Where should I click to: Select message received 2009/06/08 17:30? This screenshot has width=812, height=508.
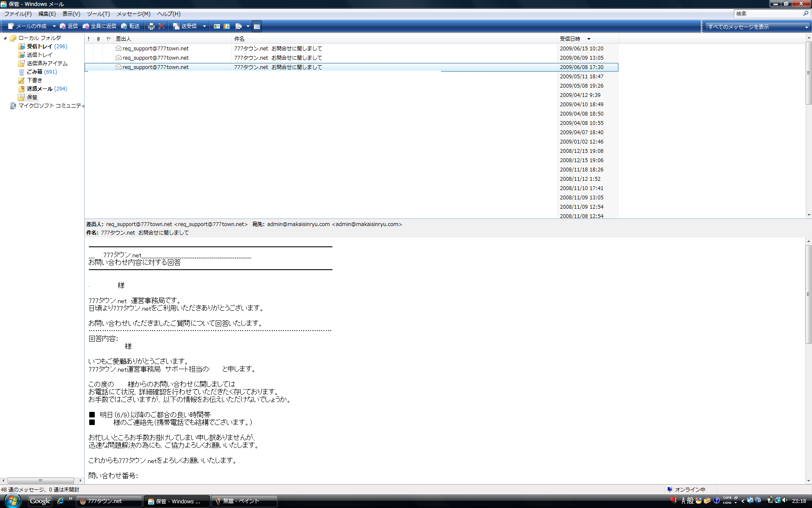point(351,67)
